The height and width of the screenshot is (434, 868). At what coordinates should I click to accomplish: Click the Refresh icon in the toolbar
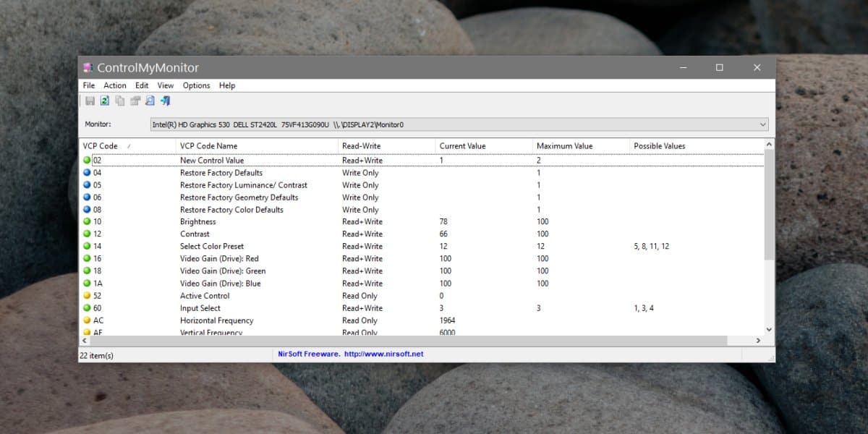pyautogui.click(x=105, y=101)
